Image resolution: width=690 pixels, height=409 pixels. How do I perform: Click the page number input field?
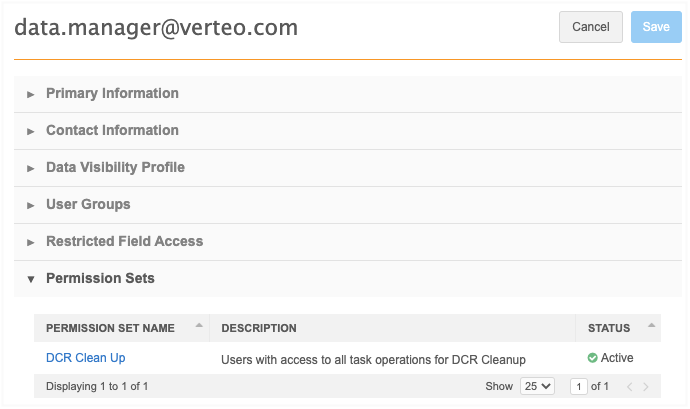click(x=578, y=387)
